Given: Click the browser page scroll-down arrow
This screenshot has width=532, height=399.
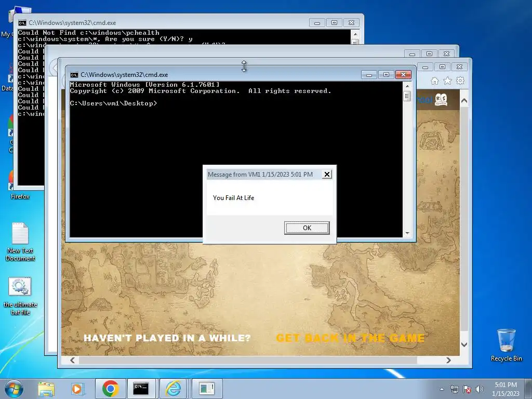Looking at the screenshot, I should coord(464,344).
